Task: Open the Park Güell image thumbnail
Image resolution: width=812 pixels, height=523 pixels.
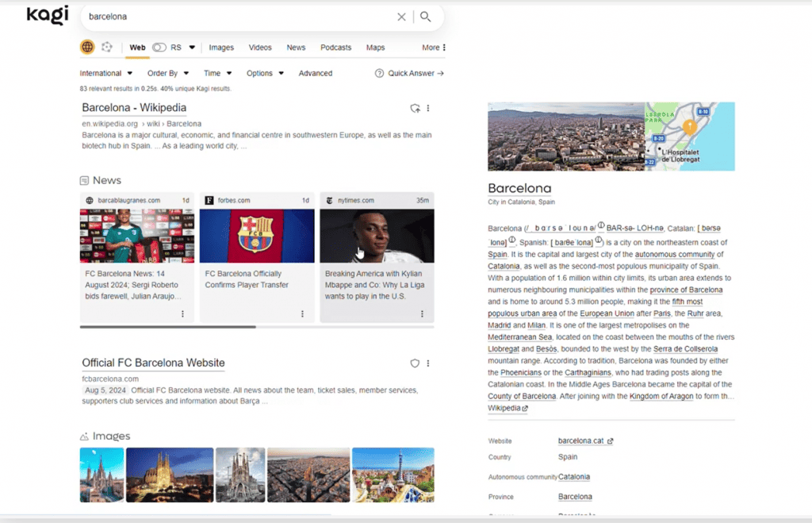Action: [x=393, y=475]
